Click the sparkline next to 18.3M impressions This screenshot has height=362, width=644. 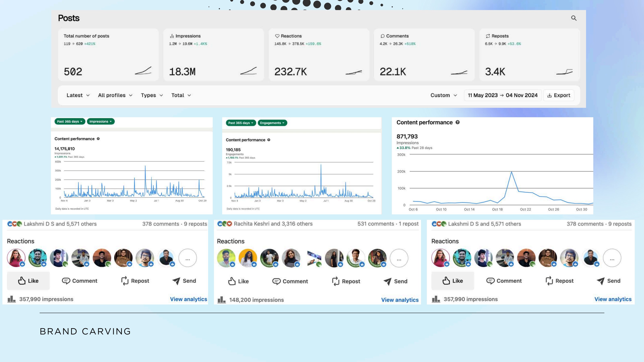[249, 71]
